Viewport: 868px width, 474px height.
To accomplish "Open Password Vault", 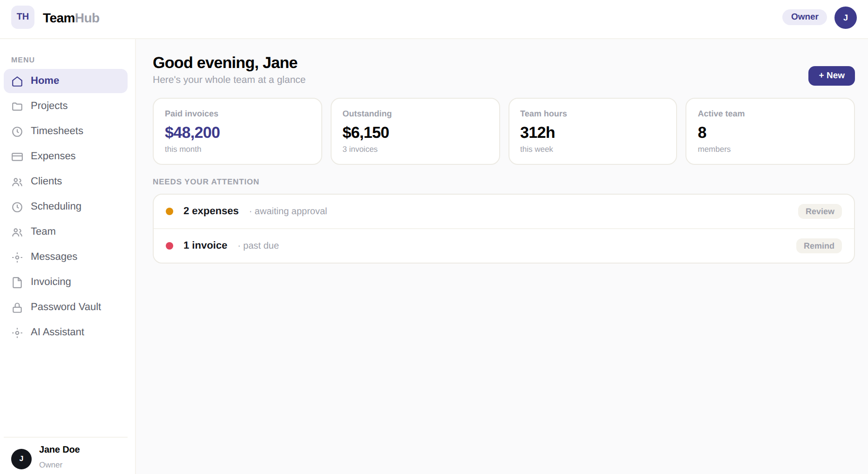I will (66, 307).
